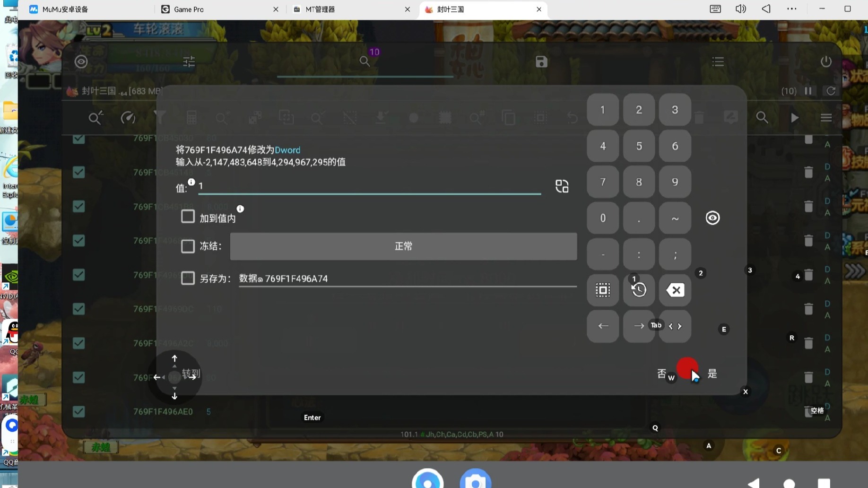
Task: Delete the 769F1F496A2C row via trash icon
Action: (x=808, y=343)
